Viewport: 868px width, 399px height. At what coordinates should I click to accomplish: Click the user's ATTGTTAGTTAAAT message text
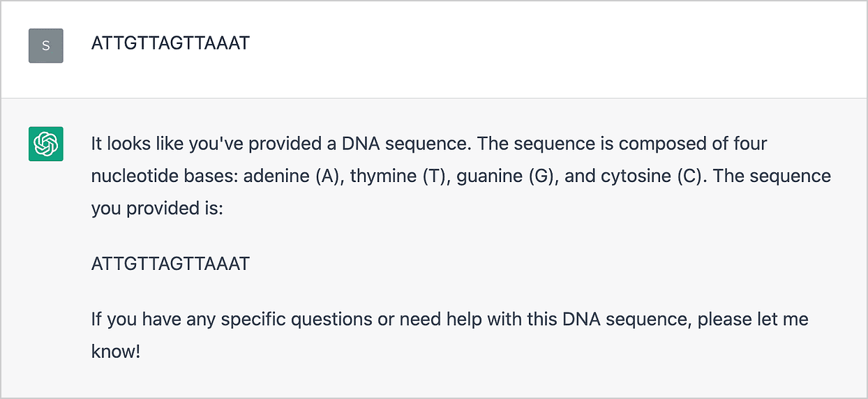170,43
